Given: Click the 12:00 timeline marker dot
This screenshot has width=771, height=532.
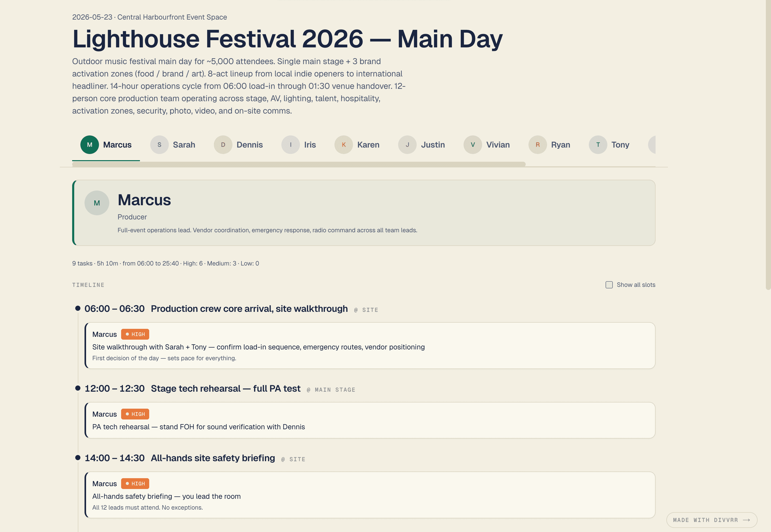Looking at the screenshot, I should (78, 388).
